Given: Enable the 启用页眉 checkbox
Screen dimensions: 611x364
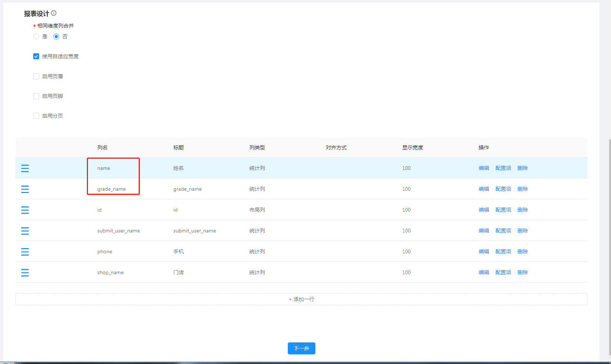Looking at the screenshot, I should pos(36,76).
